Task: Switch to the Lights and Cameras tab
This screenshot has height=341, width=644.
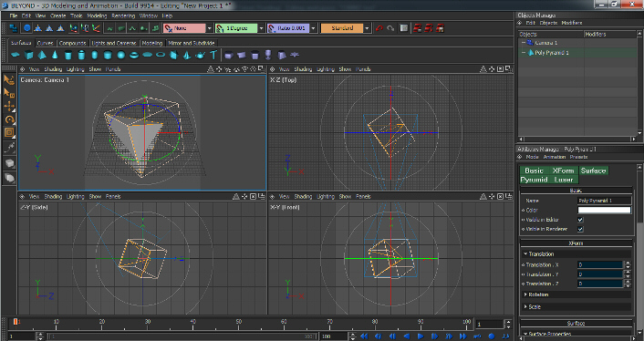Action: [x=114, y=43]
